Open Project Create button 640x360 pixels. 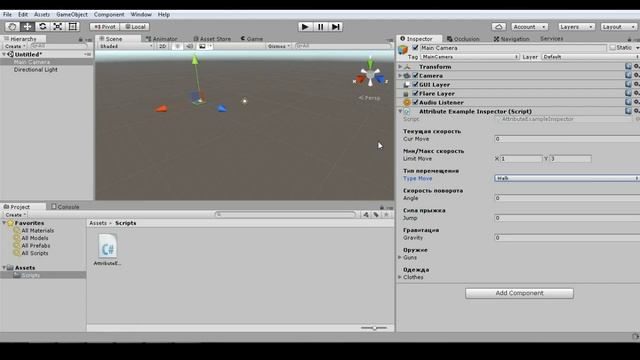(16, 215)
